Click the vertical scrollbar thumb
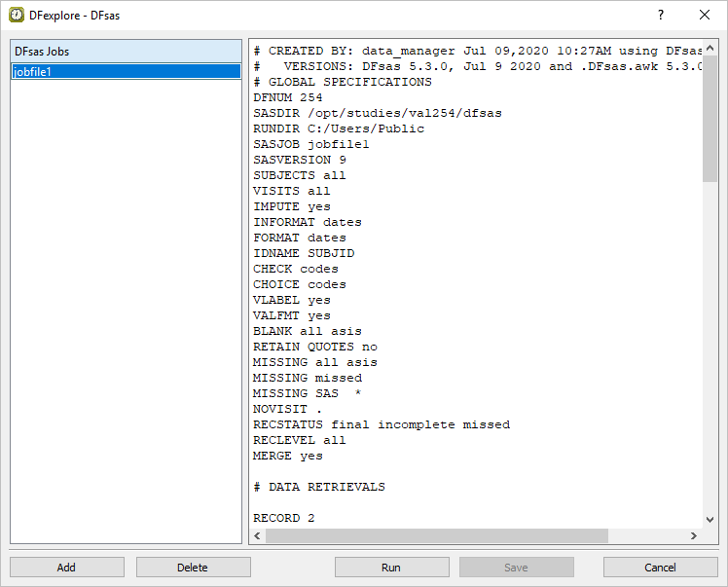Screen dimensions: 728x587 710,117
